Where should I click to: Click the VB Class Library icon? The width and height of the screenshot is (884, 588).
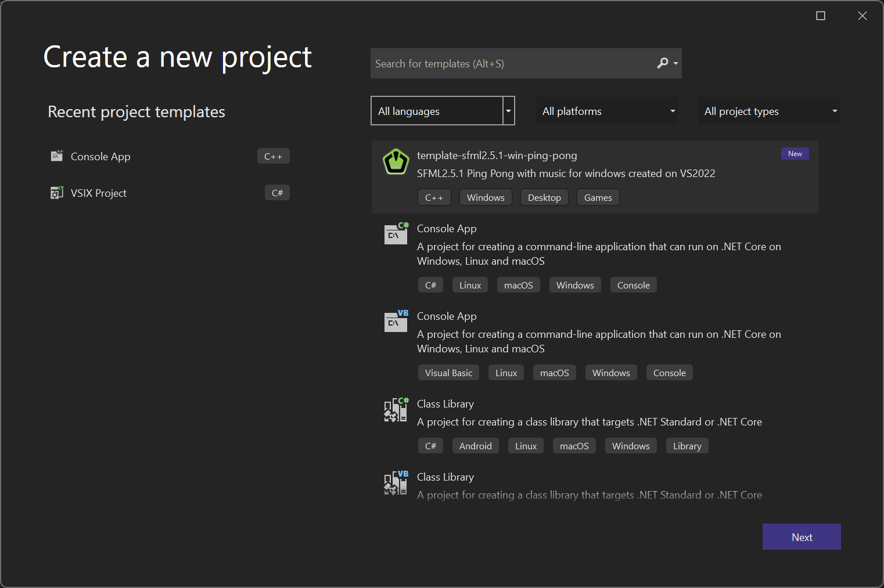coord(396,483)
